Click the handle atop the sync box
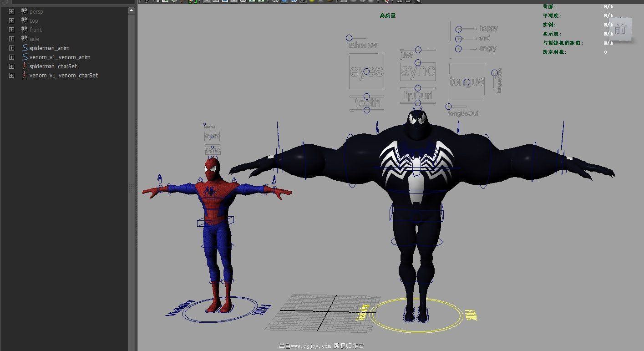The width and height of the screenshot is (644, 351). coord(418,63)
